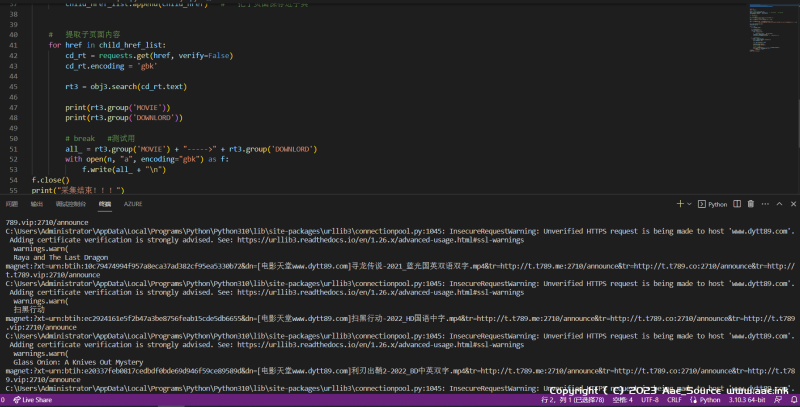Select the UTF-8 encoding status item
Image resolution: width=800 pixels, height=407 pixels.
(649, 400)
